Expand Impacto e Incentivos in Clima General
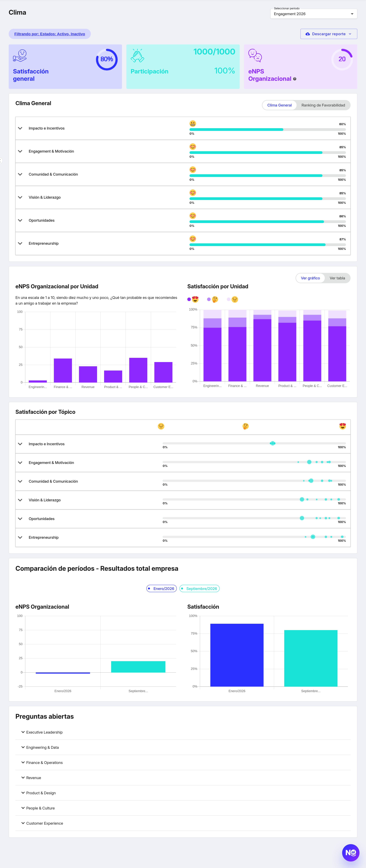This screenshot has width=366, height=868. [x=20, y=128]
